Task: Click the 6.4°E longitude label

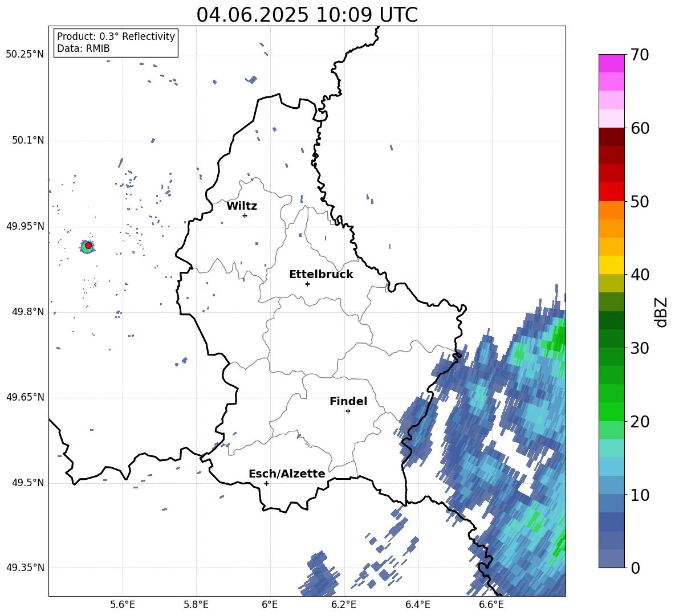Action: point(417,605)
